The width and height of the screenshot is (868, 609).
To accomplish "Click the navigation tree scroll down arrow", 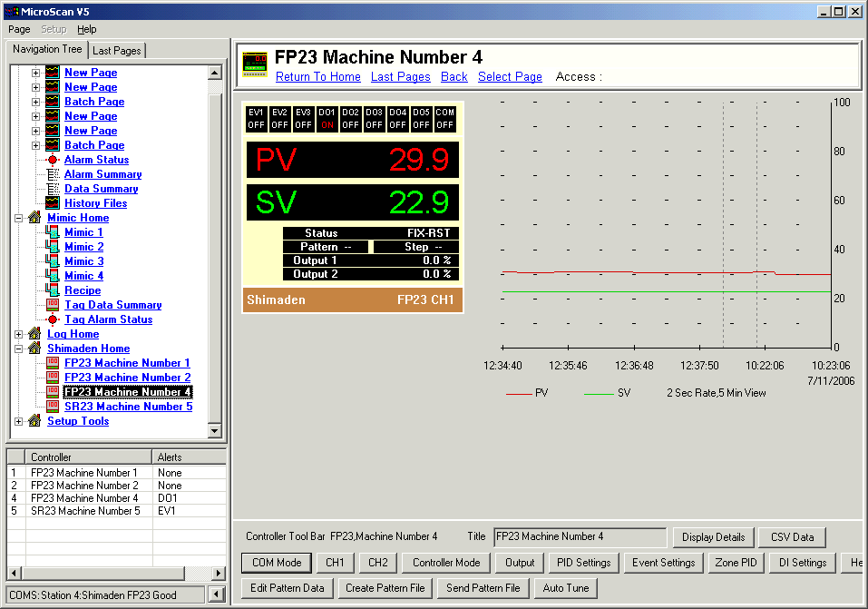I will point(215,430).
